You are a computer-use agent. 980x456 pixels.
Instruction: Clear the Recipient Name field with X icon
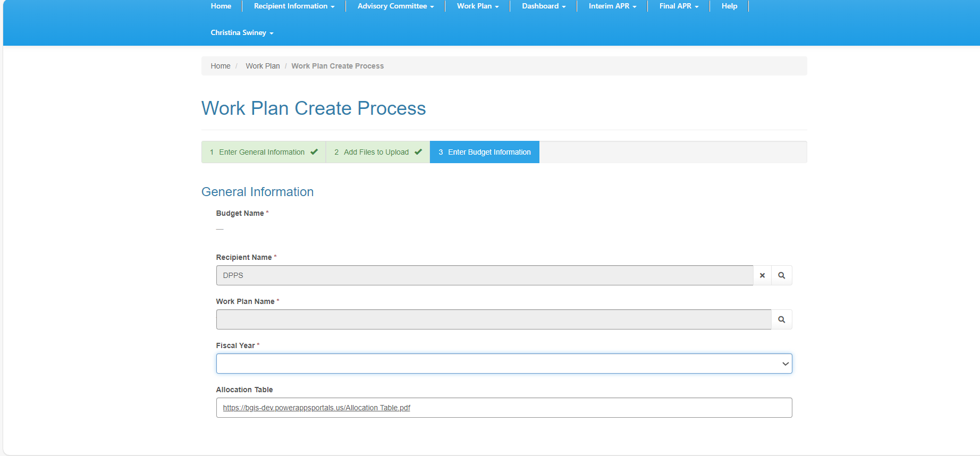tap(762, 275)
